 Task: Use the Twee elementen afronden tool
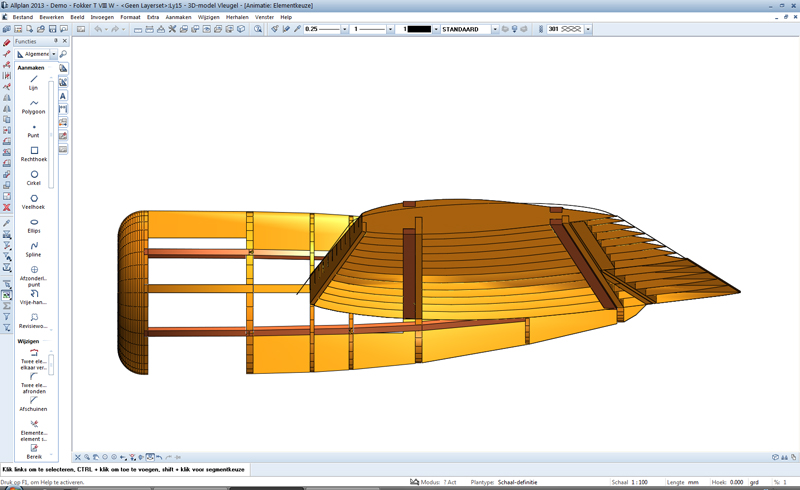click(x=34, y=383)
